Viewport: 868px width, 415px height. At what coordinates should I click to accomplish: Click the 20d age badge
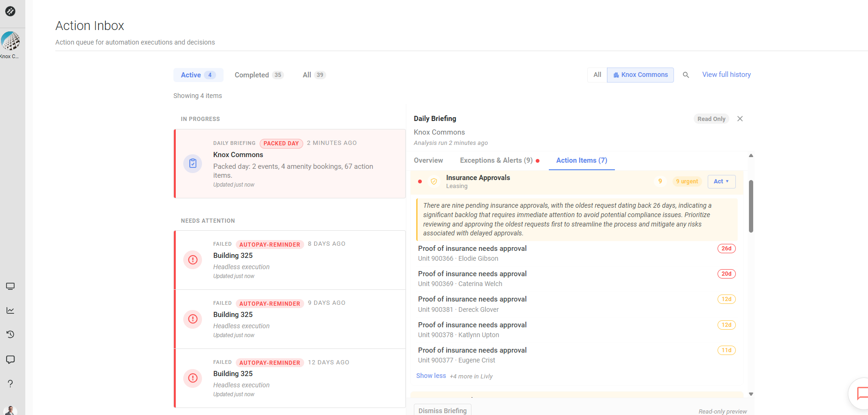click(x=726, y=274)
